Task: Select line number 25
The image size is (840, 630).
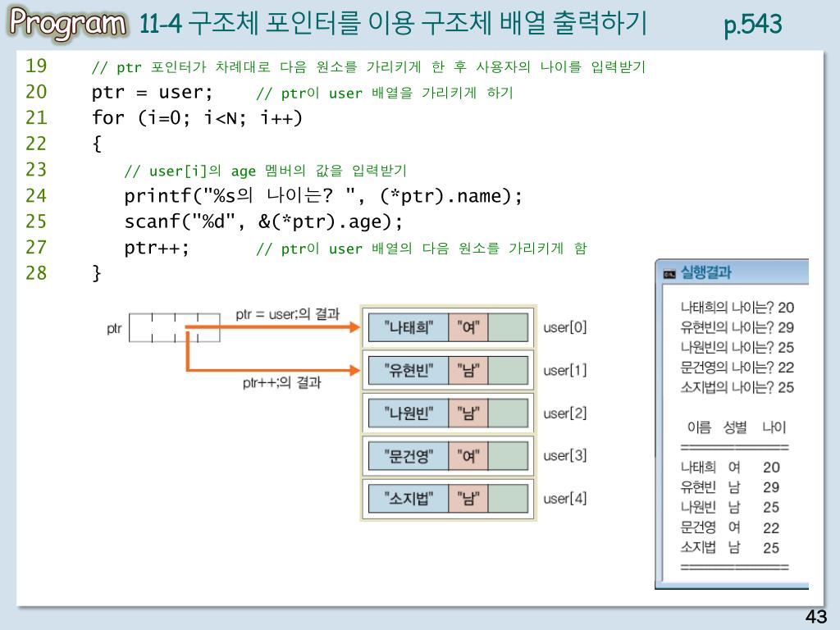Action: (x=36, y=221)
